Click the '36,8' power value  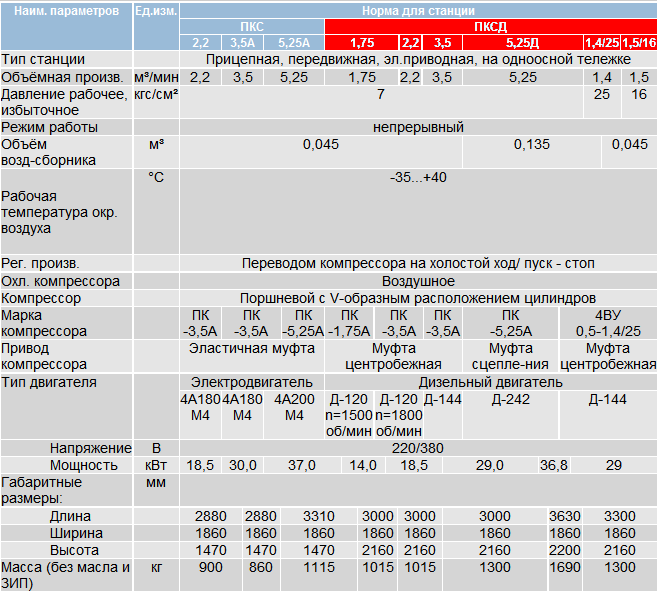[554, 465]
